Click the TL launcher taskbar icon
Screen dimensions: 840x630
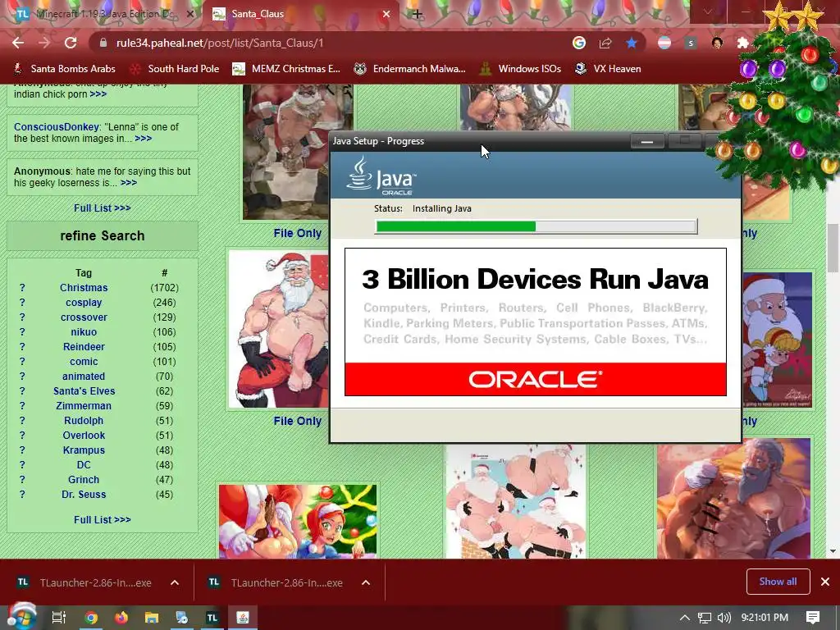click(212, 618)
